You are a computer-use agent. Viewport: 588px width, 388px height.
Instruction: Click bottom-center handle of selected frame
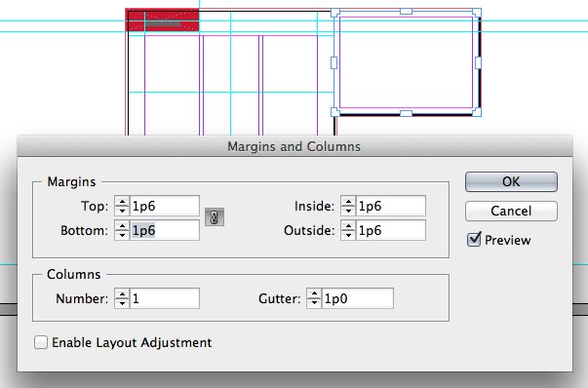tap(406, 113)
